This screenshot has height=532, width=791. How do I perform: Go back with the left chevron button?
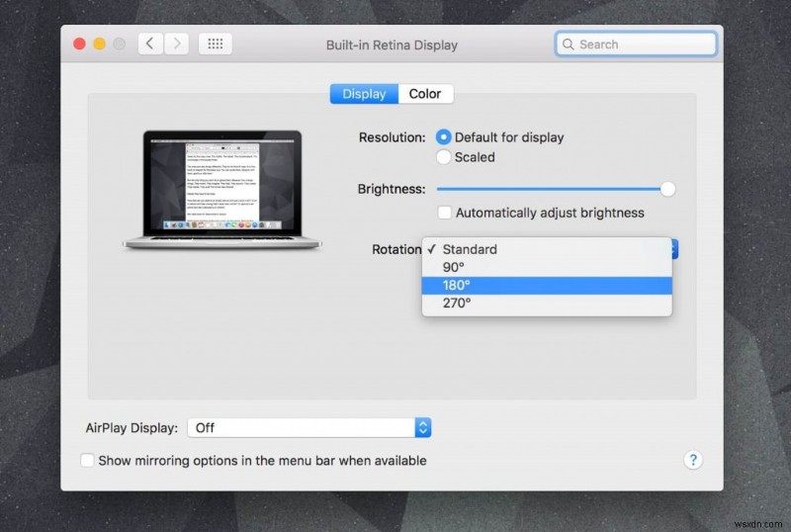pos(150,44)
